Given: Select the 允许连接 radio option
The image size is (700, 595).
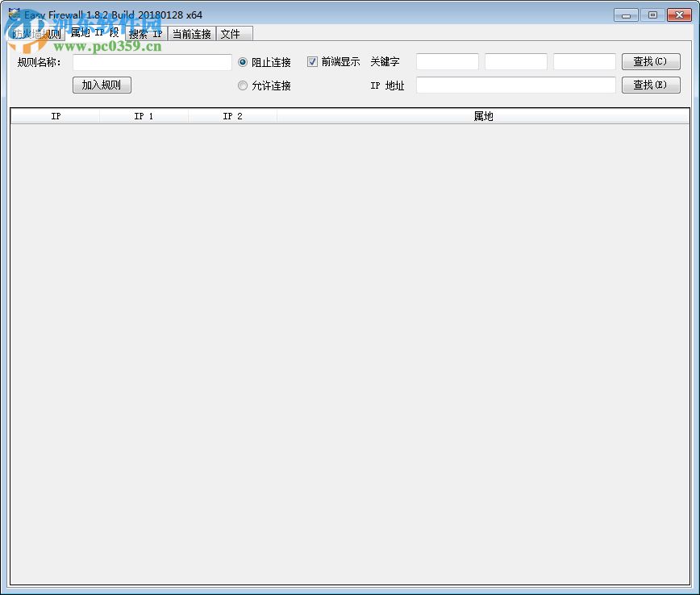Looking at the screenshot, I should pyautogui.click(x=243, y=85).
